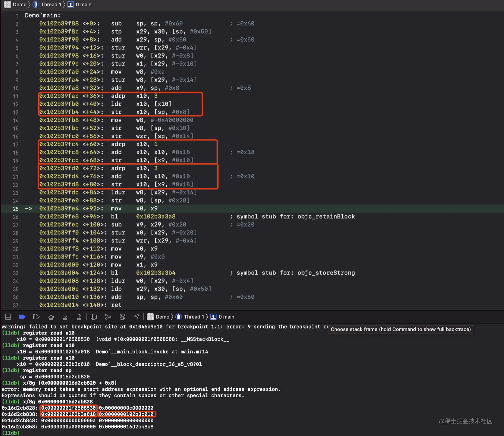
Task: Click Thread 1 icon in top jump bar
Action: (x=36, y=4)
